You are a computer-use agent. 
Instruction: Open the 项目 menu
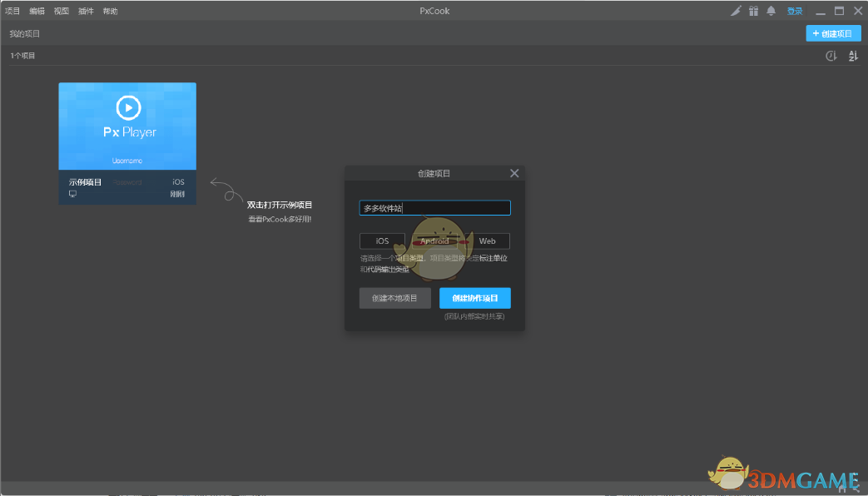pyautogui.click(x=12, y=11)
